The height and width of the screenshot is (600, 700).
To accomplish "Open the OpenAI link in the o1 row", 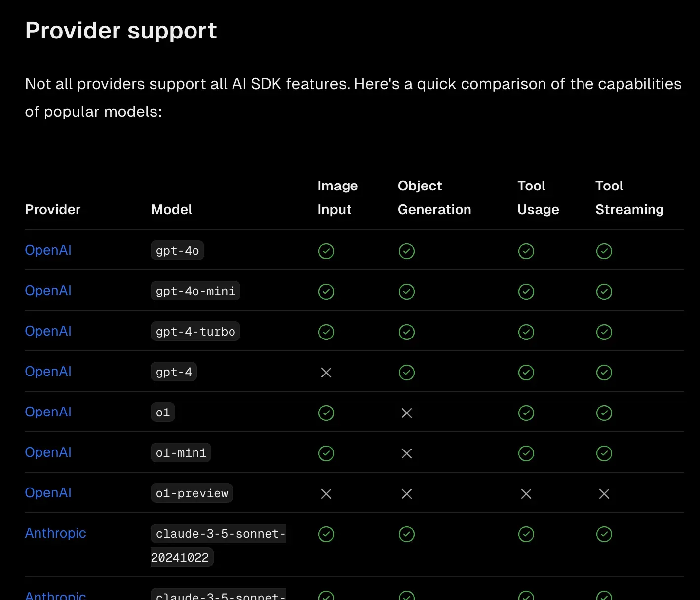I will (48, 412).
